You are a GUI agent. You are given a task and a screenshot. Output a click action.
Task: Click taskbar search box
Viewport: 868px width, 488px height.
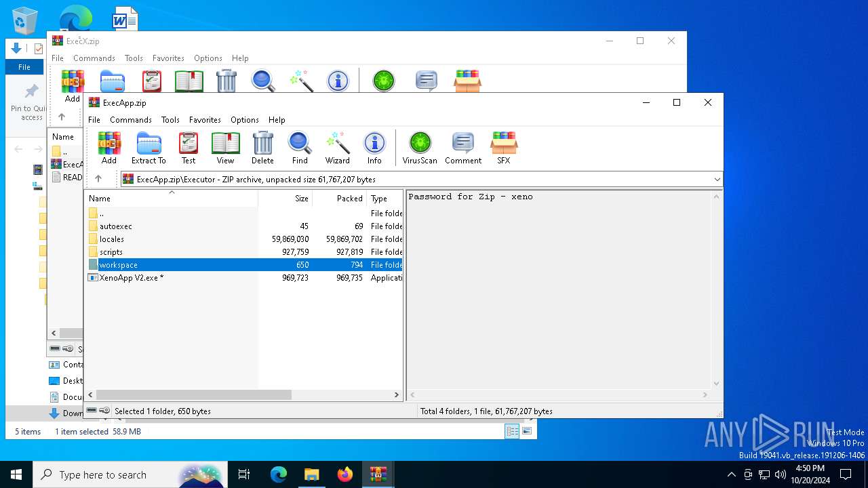130,474
